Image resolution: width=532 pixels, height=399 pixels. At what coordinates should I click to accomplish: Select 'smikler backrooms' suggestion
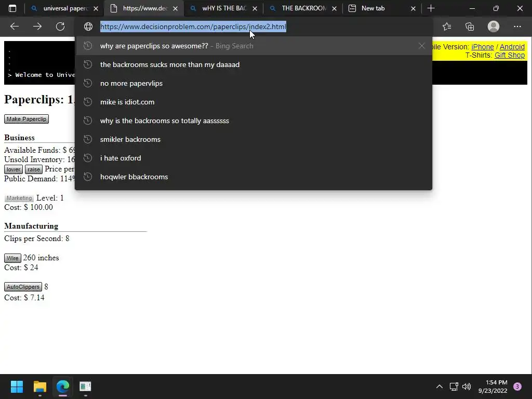(x=254, y=139)
